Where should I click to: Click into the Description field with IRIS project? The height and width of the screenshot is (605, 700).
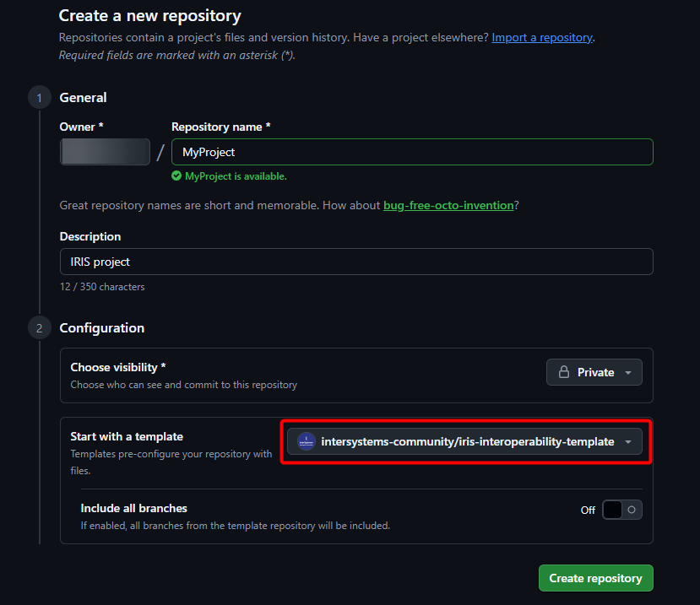click(x=356, y=262)
